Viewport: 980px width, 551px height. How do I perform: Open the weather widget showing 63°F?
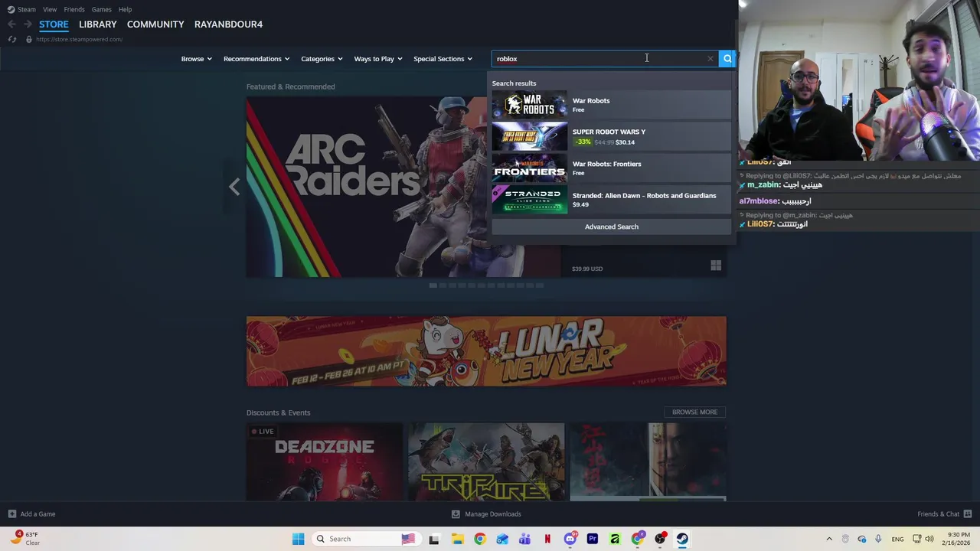tap(24, 538)
